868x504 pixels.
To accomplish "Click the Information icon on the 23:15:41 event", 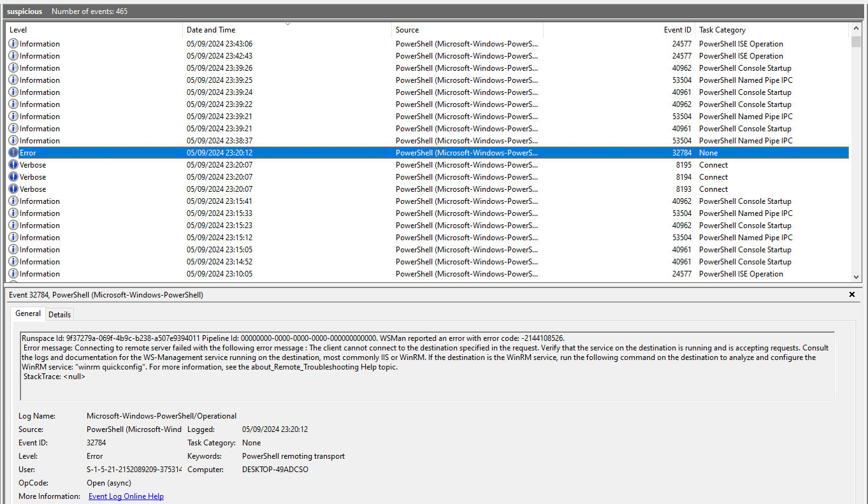I will (13, 201).
